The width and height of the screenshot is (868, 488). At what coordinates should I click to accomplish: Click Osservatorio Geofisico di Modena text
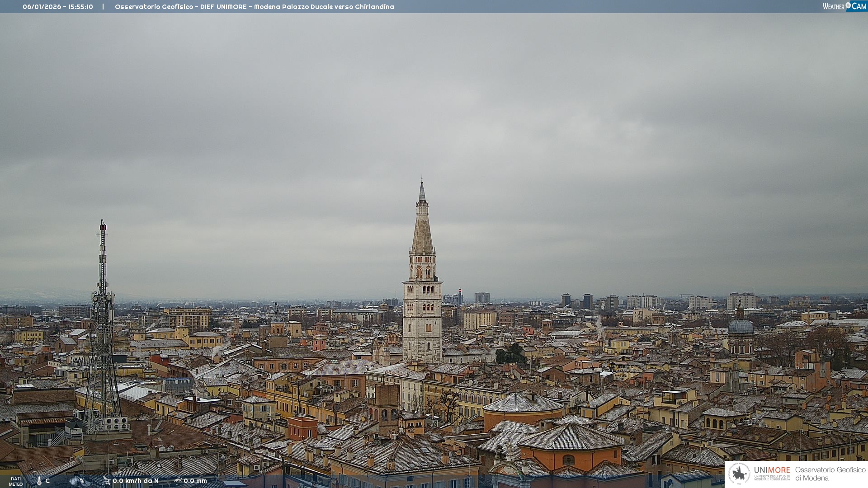pos(830,474)
